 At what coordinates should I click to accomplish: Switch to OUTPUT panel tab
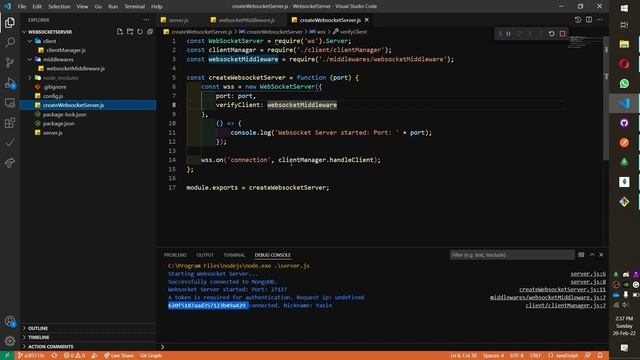coord(205,255)
